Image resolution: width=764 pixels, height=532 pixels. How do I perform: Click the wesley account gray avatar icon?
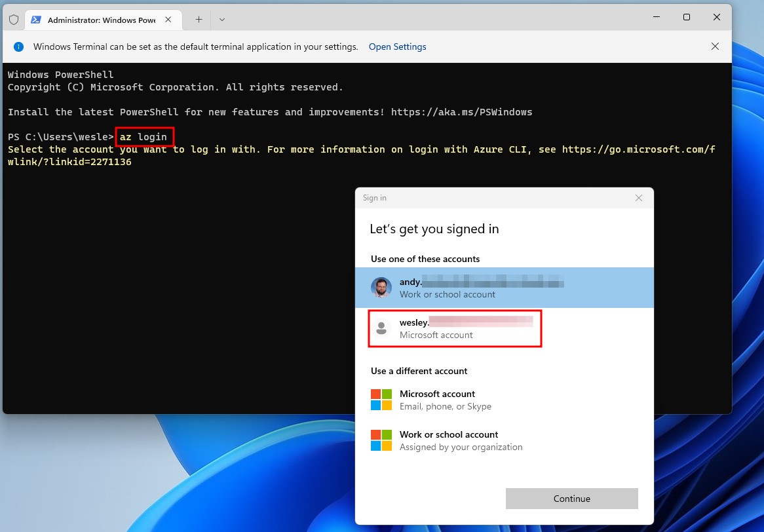[381, 328]
